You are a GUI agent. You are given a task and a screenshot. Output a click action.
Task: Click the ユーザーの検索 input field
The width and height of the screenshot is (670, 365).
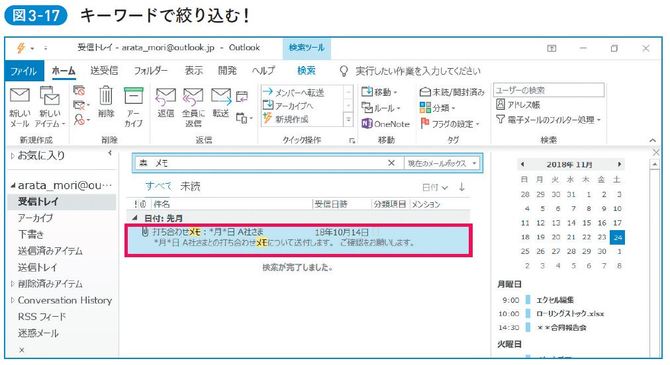pos(549,90)
